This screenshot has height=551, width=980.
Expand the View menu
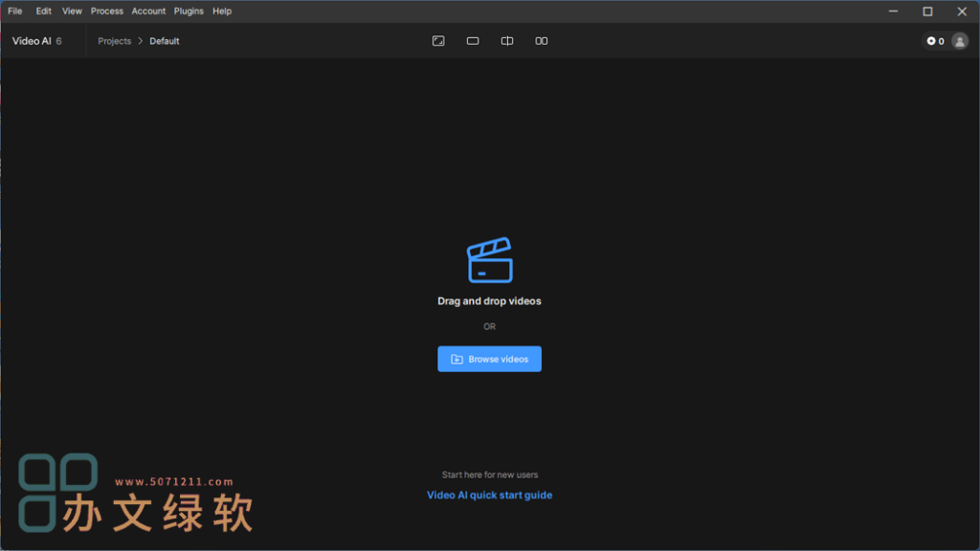71,11
